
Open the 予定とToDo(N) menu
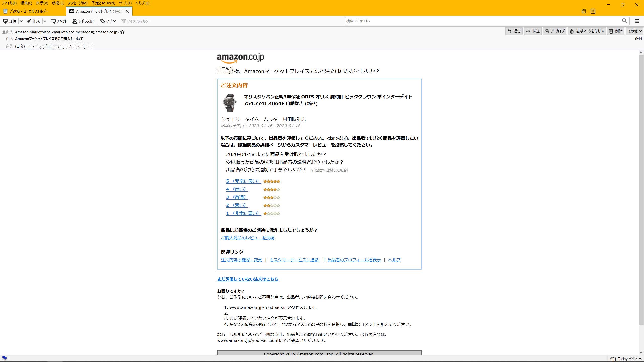click(103, 3)
